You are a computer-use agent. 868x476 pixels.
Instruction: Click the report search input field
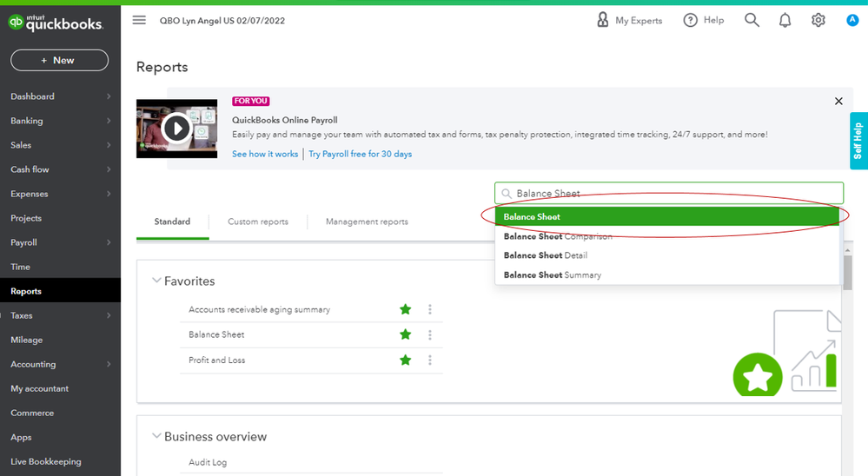pyautogui.click(x=669, y=193)
